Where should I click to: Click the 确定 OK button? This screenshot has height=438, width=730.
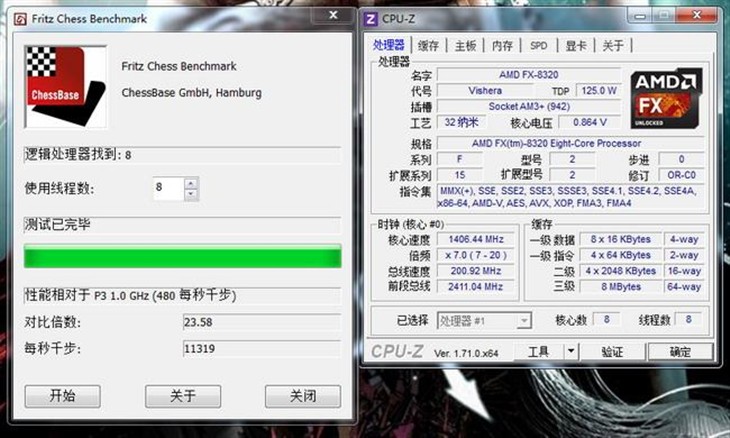(680, 351)
